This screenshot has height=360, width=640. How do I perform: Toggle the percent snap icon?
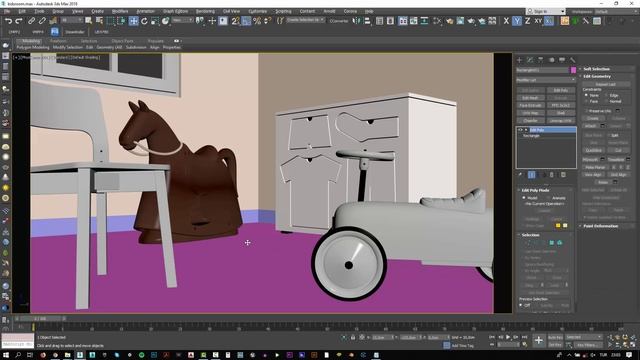click(x=257, y=21)
